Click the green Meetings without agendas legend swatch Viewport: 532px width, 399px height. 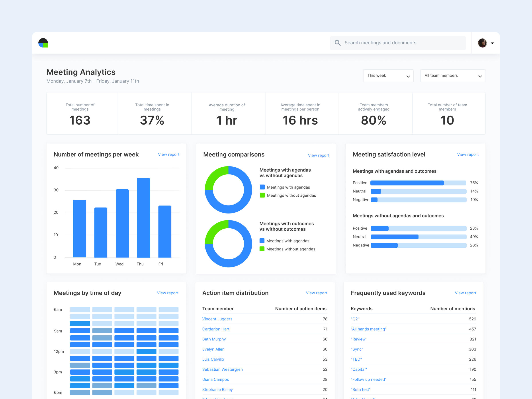(262, 195)
